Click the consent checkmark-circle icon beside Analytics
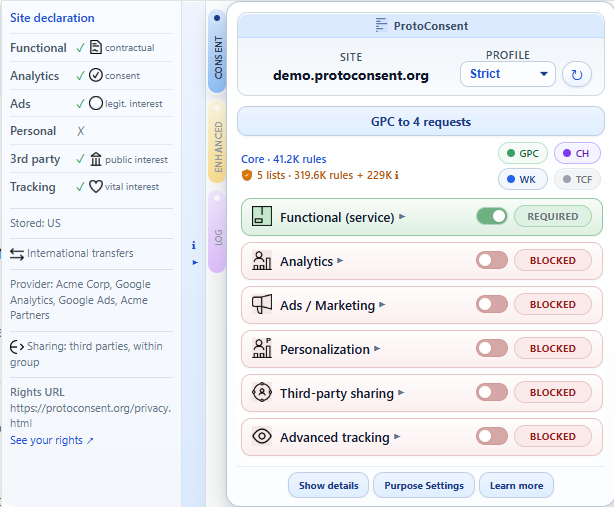Viewport: 614px width, 507px height. 96,75
